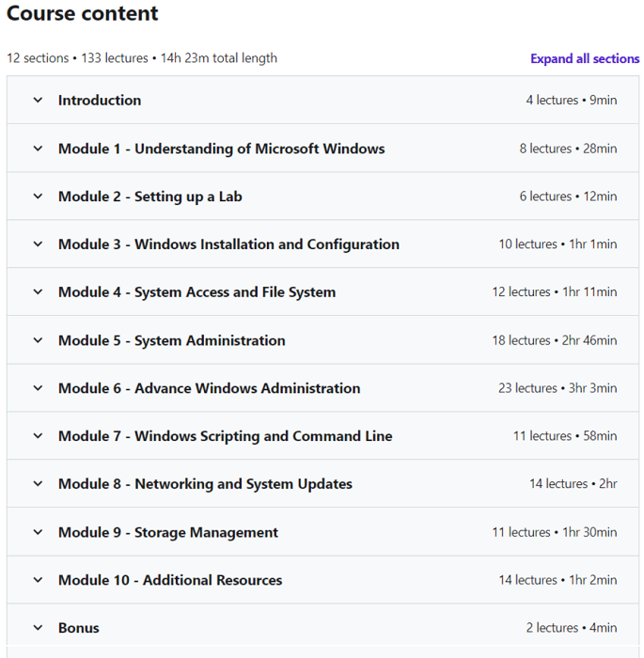Expand Module 7 with its chevron
The width and height of the screenshot is (644, 658).
click(x=38, y=436)
